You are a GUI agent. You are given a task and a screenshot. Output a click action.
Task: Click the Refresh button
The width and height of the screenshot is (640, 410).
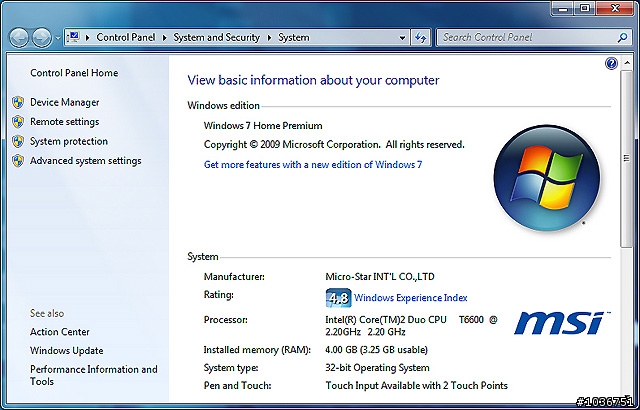[x=420, y=38]
